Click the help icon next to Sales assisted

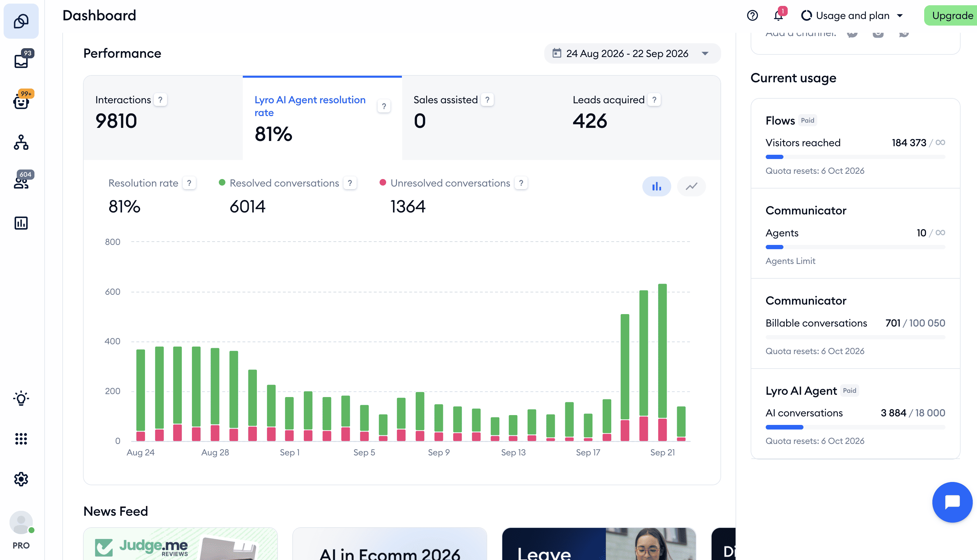[488, 100]
